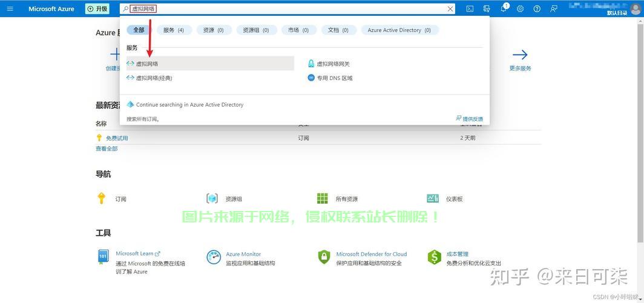
Task: Open Cloud Shell from the top bar
Action: (470, 8)
